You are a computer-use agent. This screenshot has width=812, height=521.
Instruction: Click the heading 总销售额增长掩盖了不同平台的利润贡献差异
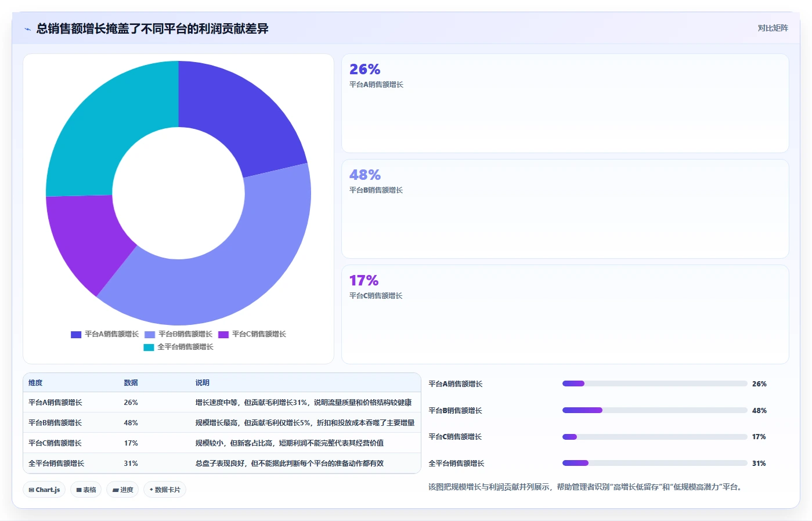coord(153,28)
